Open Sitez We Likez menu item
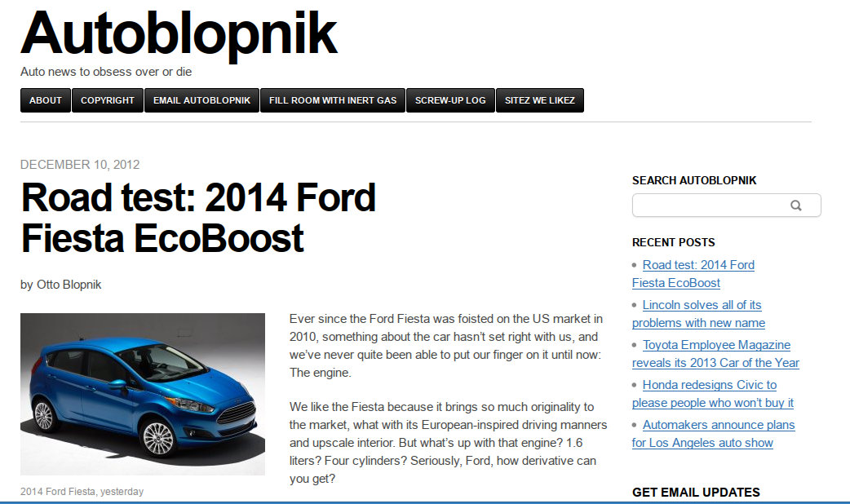The width and height of the screenshot is (850, 504). tap(540, 100)
